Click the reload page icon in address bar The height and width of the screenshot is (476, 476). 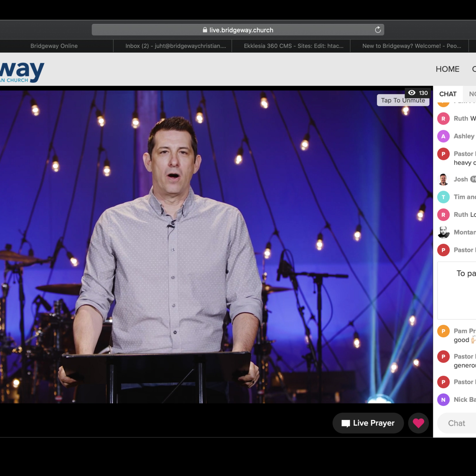point(378,30)
